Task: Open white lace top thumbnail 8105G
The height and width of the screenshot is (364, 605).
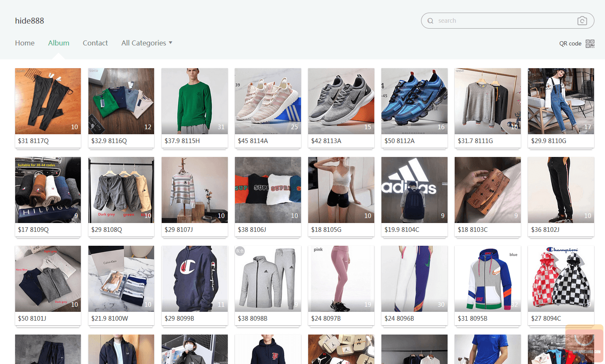Action: point(341,190)
